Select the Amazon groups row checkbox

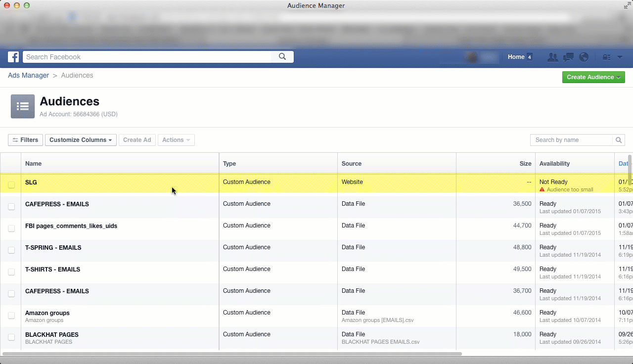[x=11, y=316]
